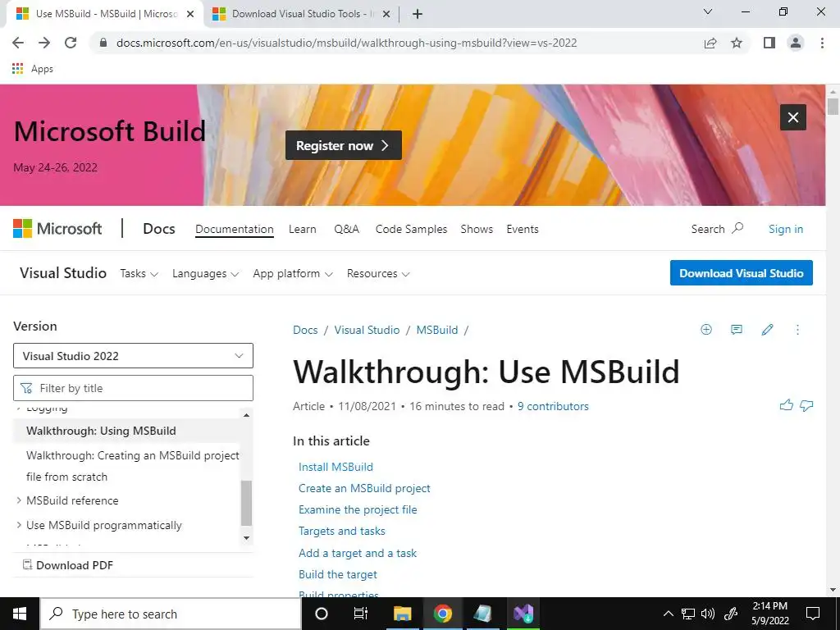The height and width of the screenshot is (630, 840).
Task: Open Visual Studio Installer taskbar icon
Action: [523, 614]
